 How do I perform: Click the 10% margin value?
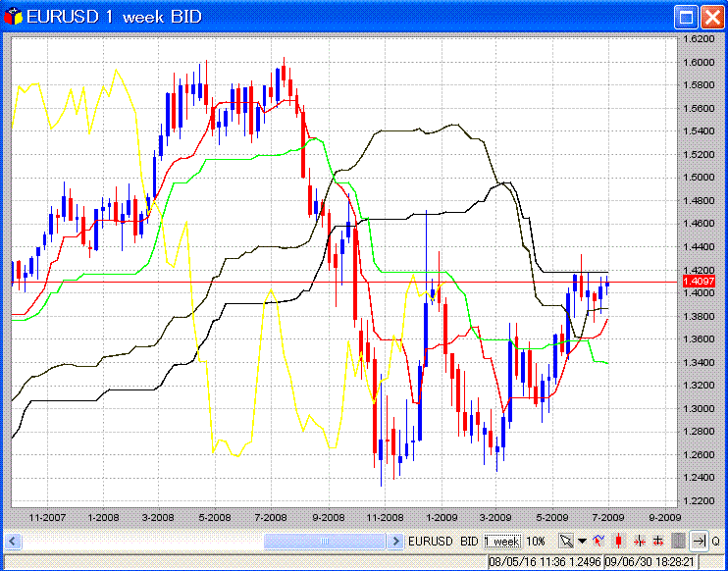[x=536, y=542]
